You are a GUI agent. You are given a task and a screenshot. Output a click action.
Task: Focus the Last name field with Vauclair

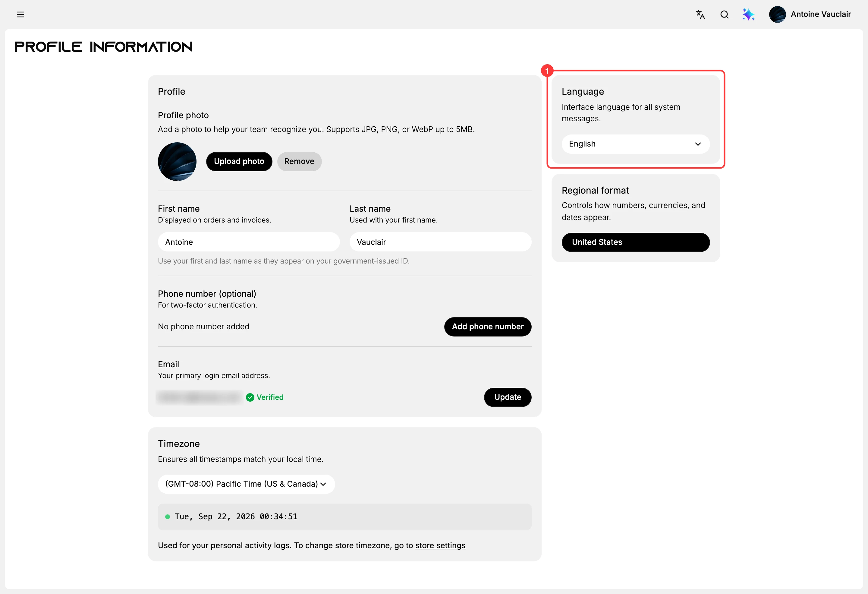click(x=440, y=242)
